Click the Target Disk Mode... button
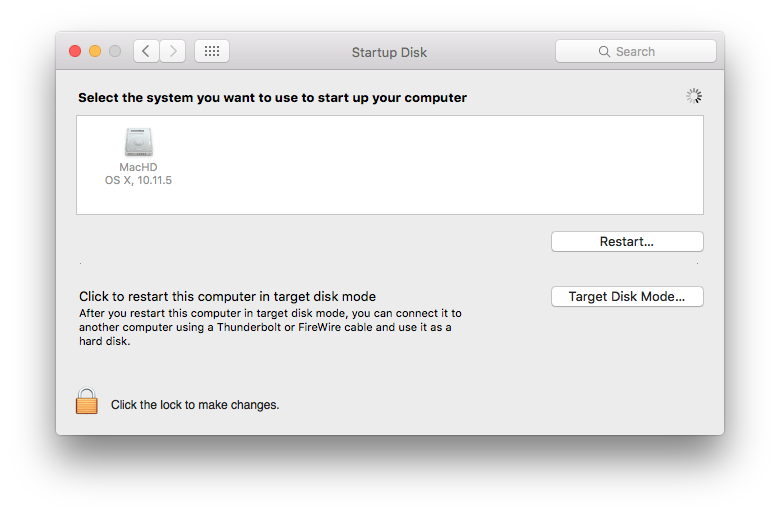 pyautogui.click(x=627, y=297)
